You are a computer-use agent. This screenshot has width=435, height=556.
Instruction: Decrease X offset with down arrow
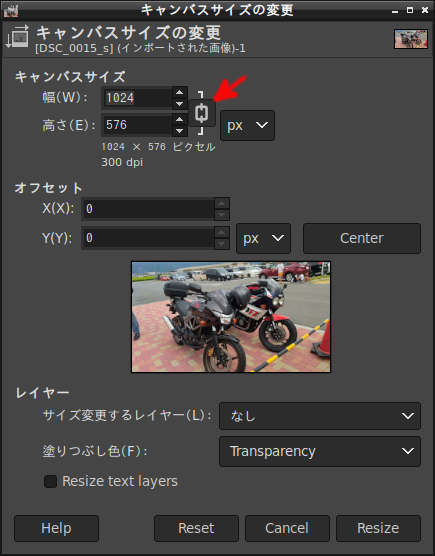222,215
